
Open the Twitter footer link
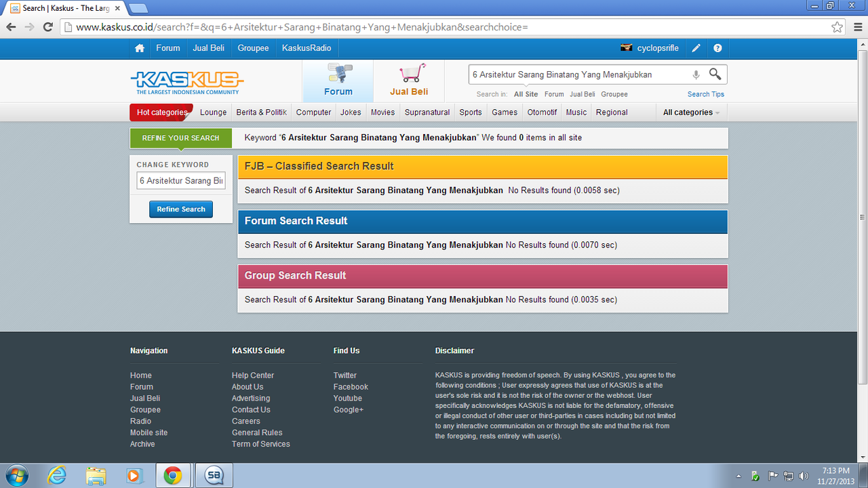345,375
